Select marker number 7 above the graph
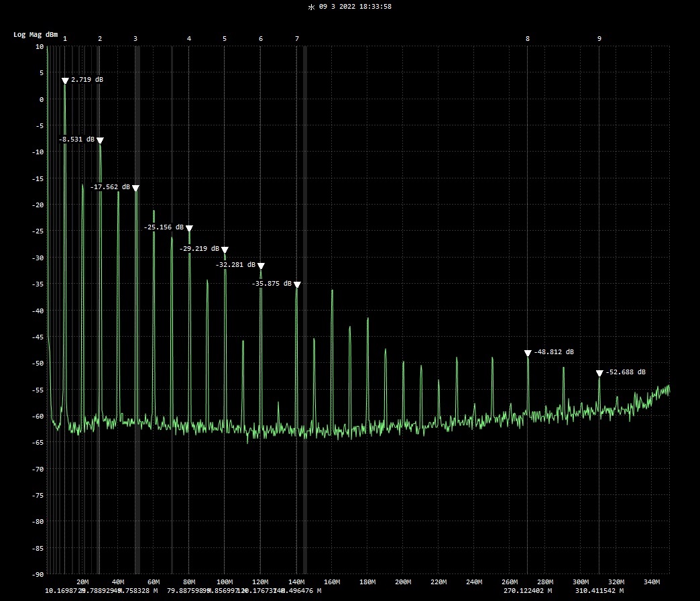Viewport: 700px width, 601px height. click(297, 39)
